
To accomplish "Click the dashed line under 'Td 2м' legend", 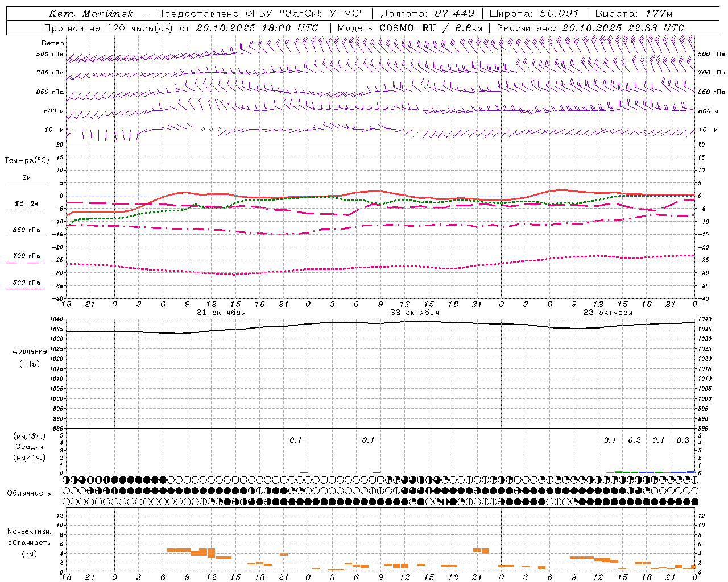I will (x=25, y=210).
